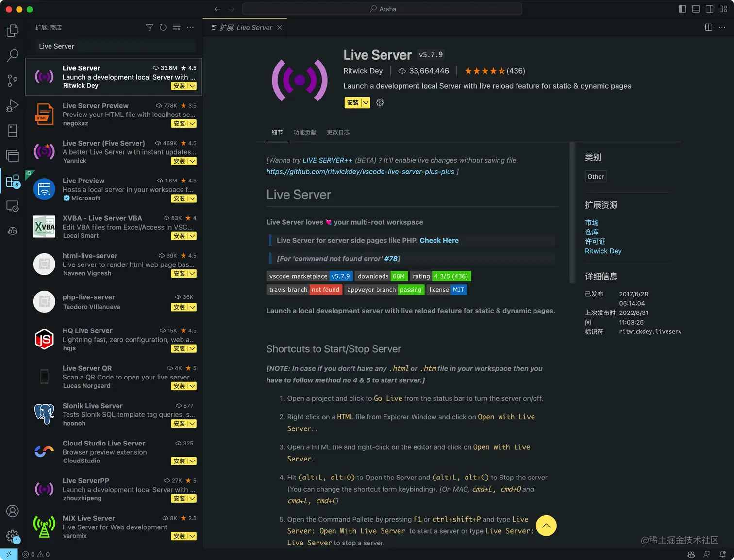Install the Live Server extension from detail page
The width and height of the screenshot is (734, 560).
[353, 103]
